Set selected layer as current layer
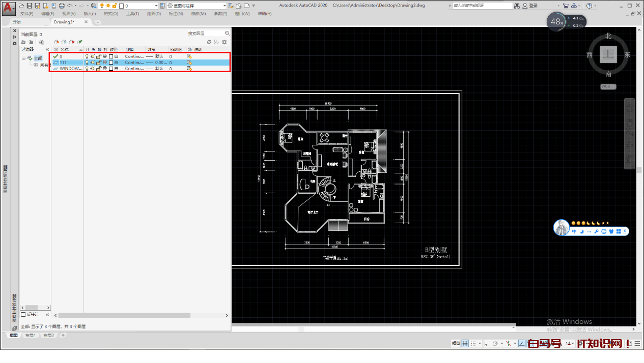The height and width of the screenshot is (363, 644). [x=79, y=42]
